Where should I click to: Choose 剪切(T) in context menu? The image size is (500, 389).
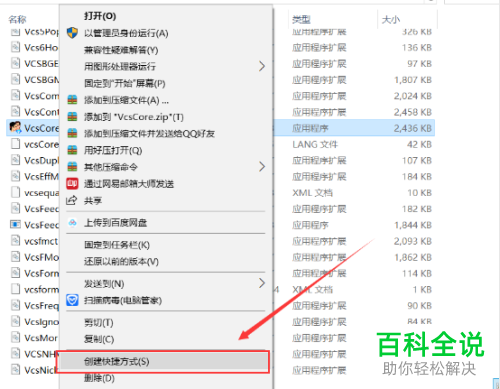pyautogui.click(x=98, y=323)
